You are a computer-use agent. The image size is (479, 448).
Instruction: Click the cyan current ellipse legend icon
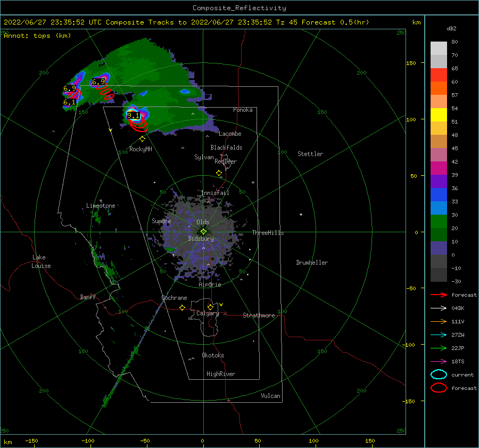coord(439,374)
